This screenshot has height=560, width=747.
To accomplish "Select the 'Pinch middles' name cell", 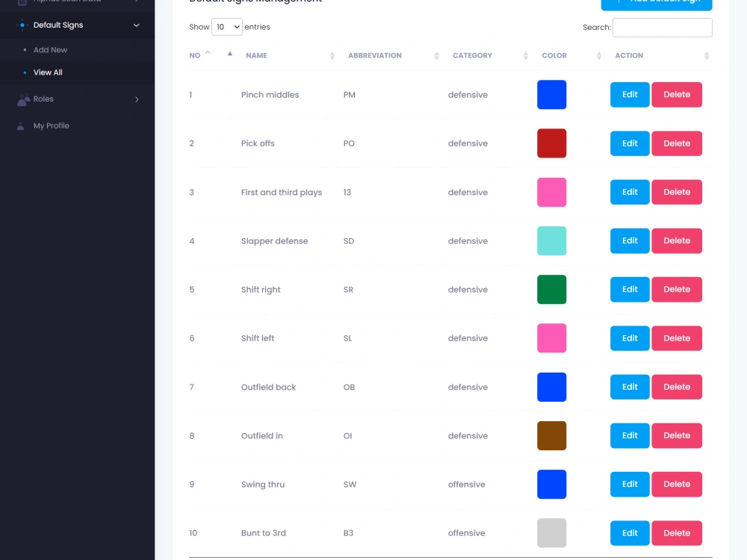I will coord(270,95).
